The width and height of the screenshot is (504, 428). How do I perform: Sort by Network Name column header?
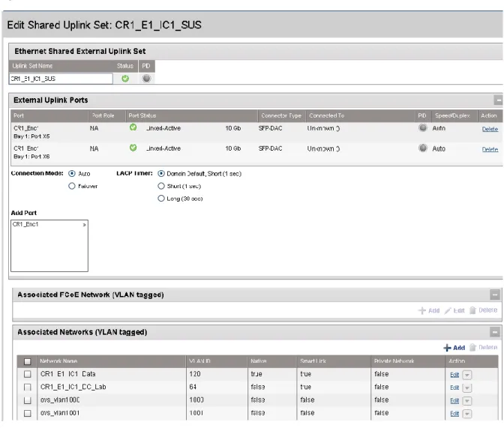click(58, 361)
